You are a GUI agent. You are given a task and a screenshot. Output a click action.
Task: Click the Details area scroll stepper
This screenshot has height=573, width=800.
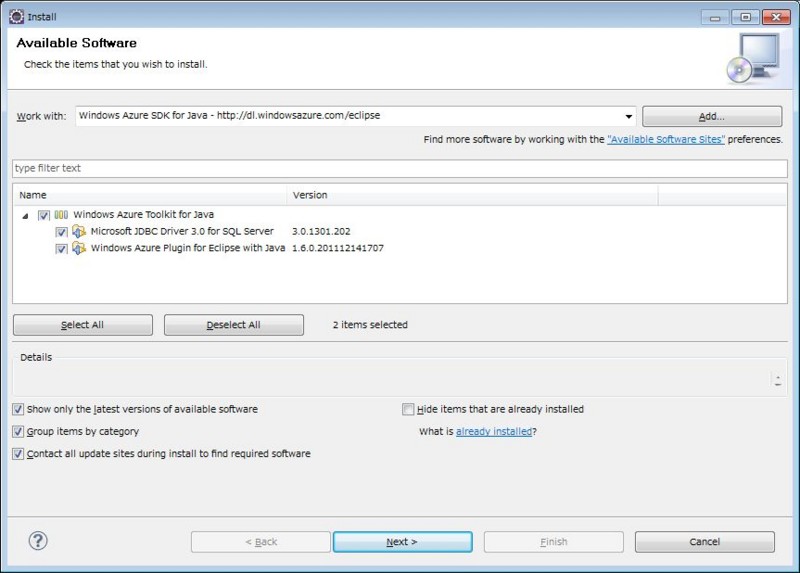tap(778, 380)
